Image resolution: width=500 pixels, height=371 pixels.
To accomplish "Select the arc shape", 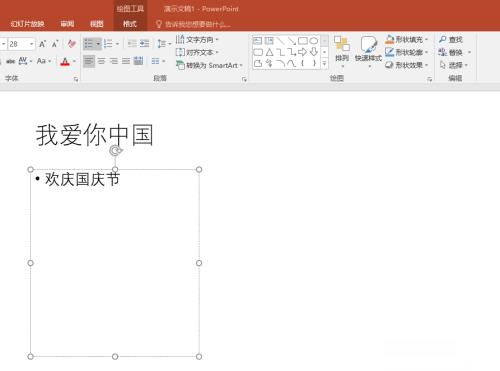I will click(x=281, y=63).
